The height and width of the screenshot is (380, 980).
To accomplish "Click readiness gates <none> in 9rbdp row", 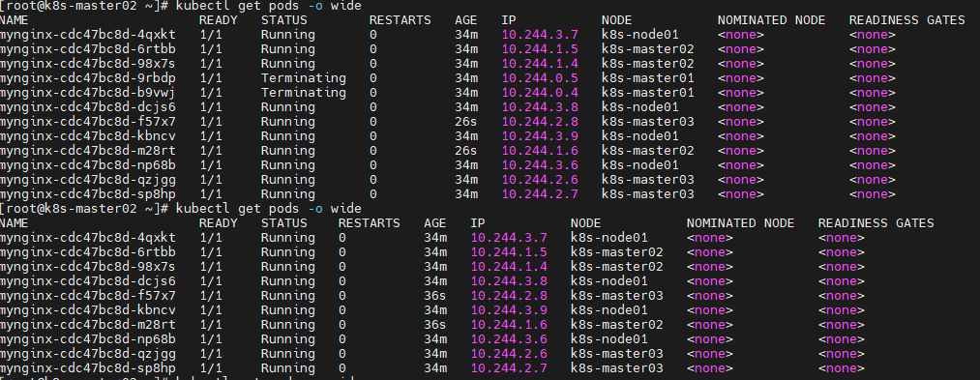I will point(872,78).
